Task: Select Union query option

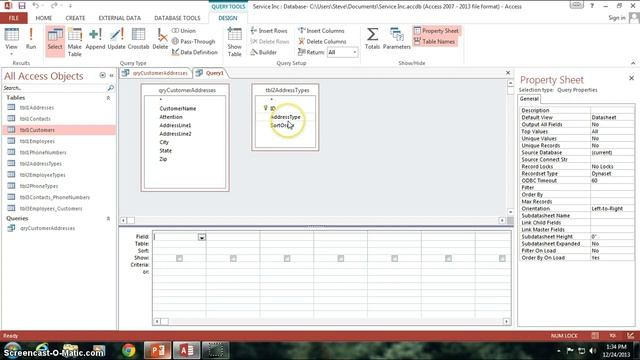Action: click(184, 31)
